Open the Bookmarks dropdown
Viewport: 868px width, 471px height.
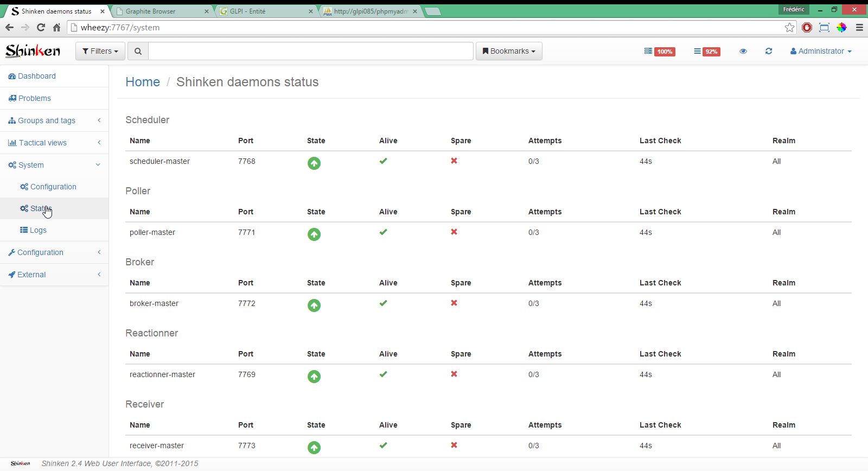(x=509, y=51)
